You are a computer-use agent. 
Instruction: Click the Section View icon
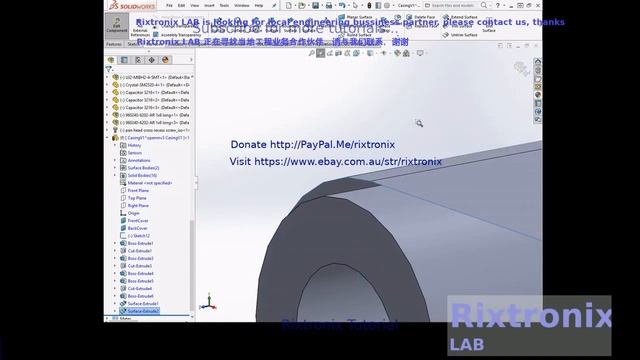(x=338, y=53)
